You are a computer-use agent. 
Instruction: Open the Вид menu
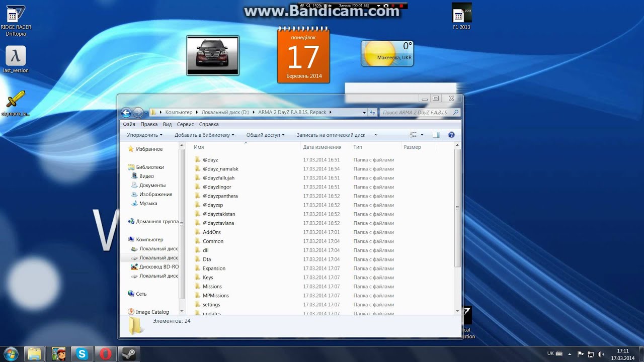click(168, 124)
